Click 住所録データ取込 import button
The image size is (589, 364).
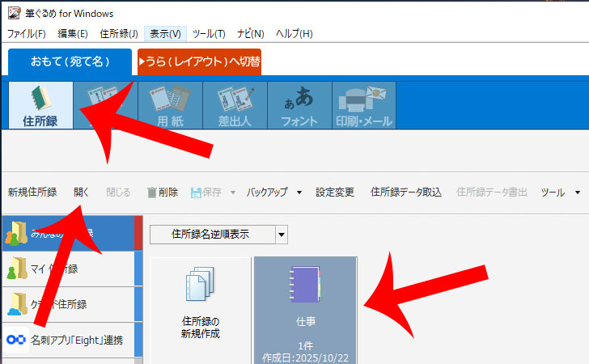406,193
